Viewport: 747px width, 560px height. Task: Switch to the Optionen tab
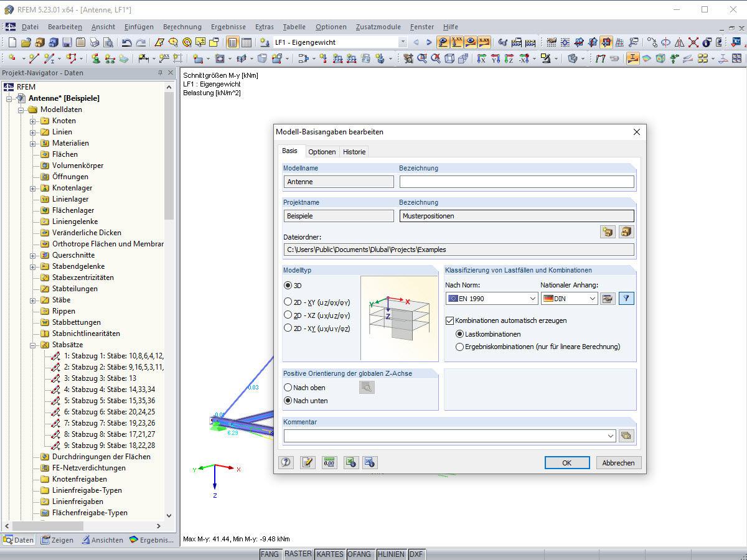coord(322,152)
